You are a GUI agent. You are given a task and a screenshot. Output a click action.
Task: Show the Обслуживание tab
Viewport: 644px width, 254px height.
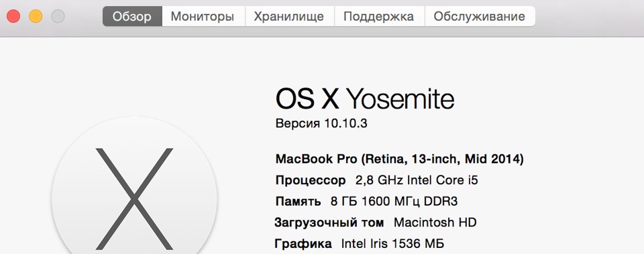(479, 16)
